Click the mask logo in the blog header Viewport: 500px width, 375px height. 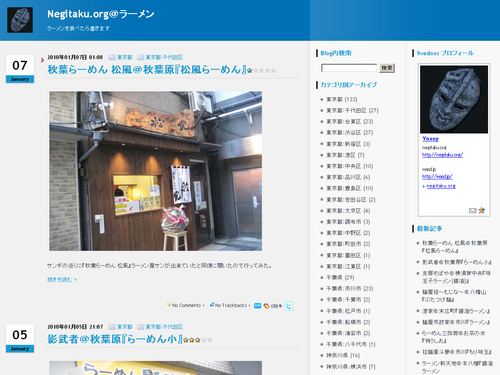(x=20, y=20)
